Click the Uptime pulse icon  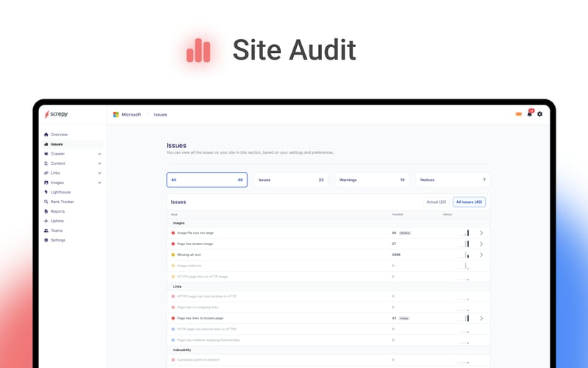(x=46, y=221)
